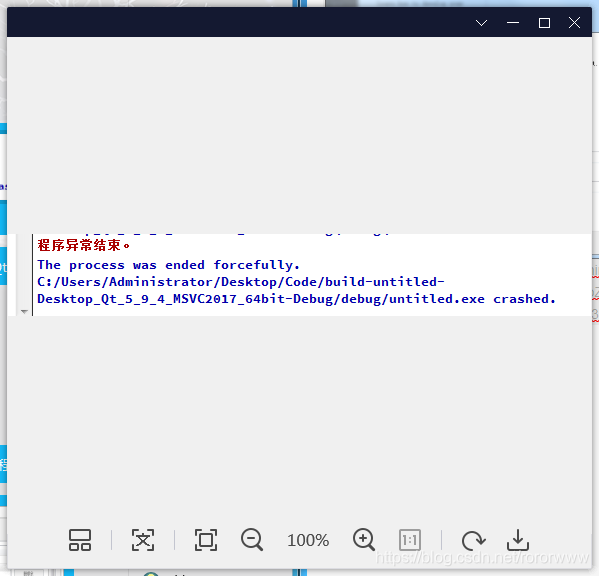Toggle fullscreen view icon
599x576 pixels.
click(x=206, y=540)
